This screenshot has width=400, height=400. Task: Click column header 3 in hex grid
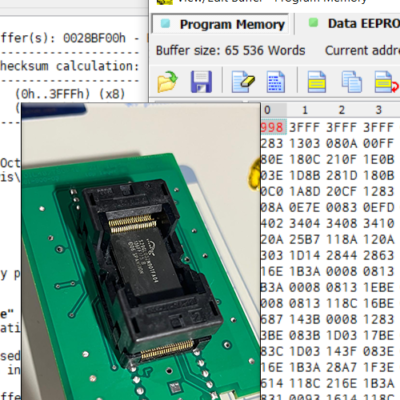coord(379,110)
